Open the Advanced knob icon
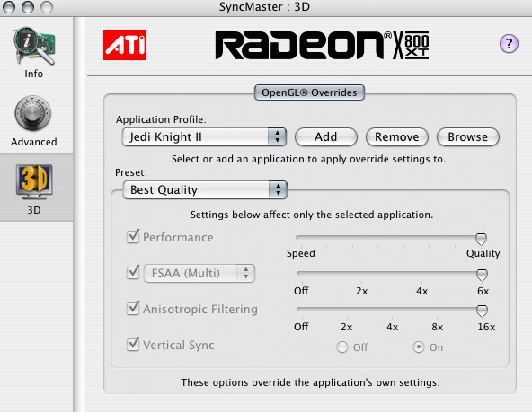 coord(33,113)
